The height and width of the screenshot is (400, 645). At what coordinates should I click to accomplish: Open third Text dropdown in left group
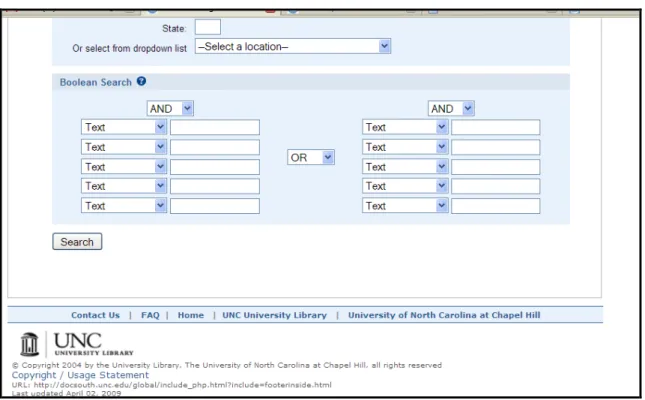124,167
